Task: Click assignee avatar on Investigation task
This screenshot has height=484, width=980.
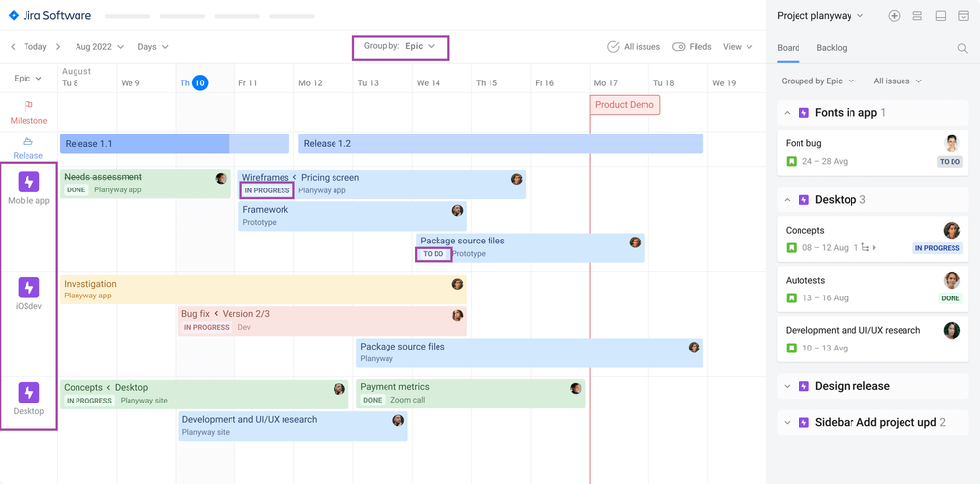Action: click(457, 284)
